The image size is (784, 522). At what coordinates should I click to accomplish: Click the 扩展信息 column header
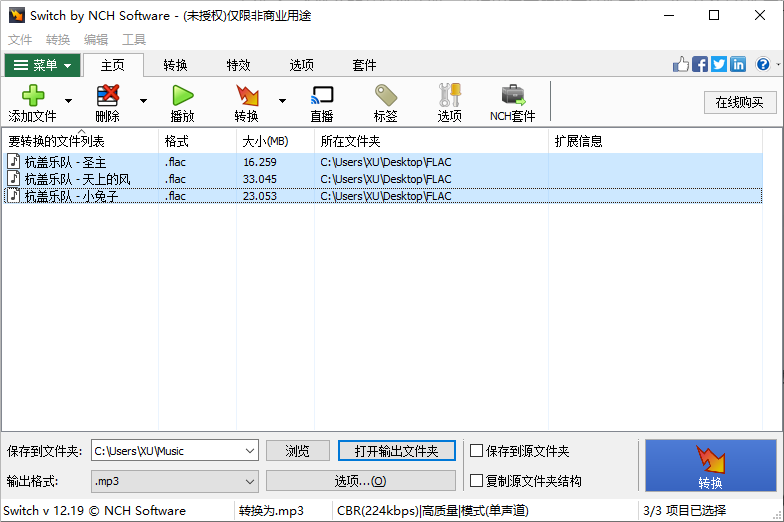(x=656, y=141)
